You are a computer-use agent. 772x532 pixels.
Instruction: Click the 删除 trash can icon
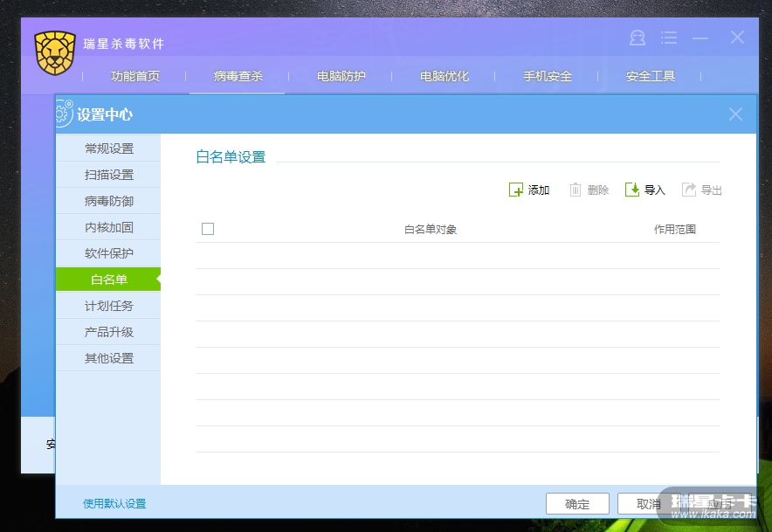tap(575, 190)
